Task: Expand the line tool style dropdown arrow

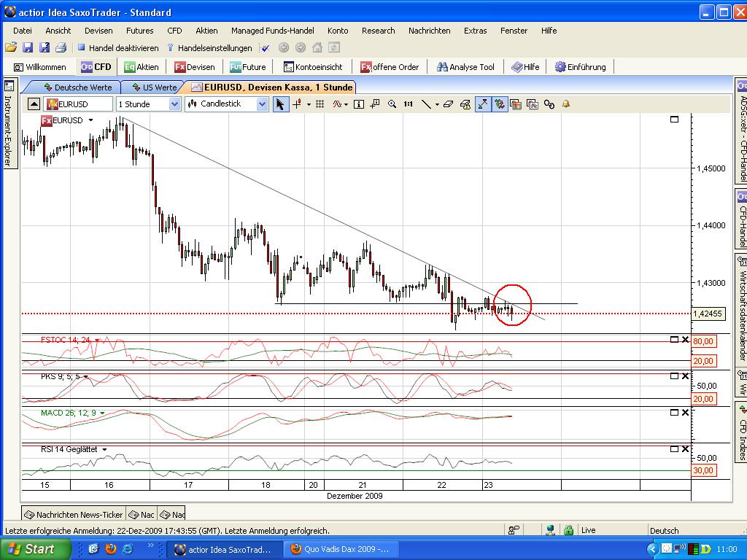Action: (x=437, y=104)
